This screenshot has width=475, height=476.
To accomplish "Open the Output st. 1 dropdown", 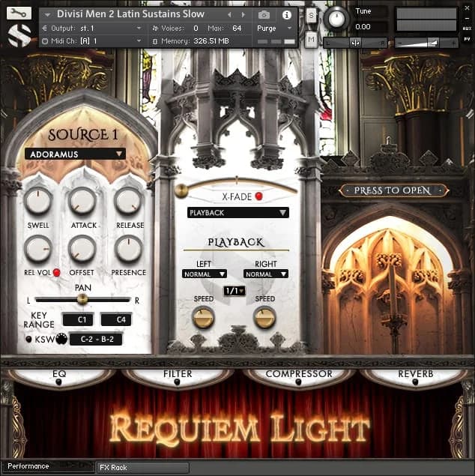I will coord(92,28).
